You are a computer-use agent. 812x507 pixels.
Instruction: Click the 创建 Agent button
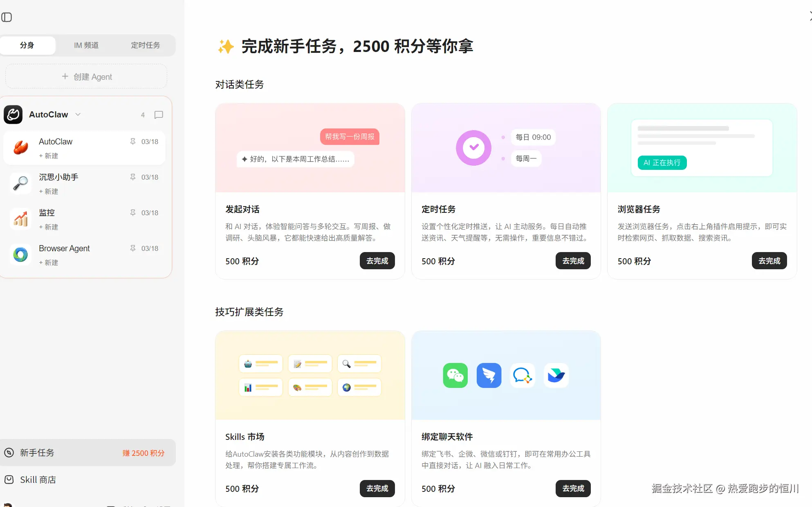[86, 77]
